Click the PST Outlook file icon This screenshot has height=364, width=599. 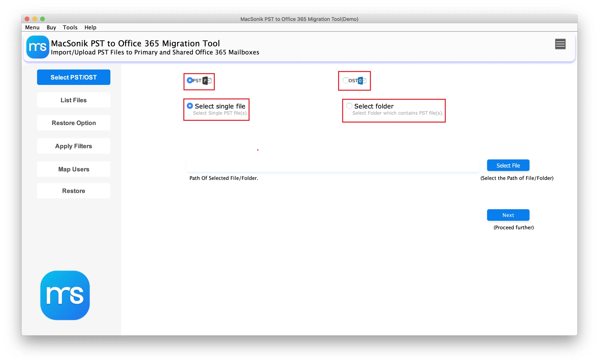(x=207, y=80)
